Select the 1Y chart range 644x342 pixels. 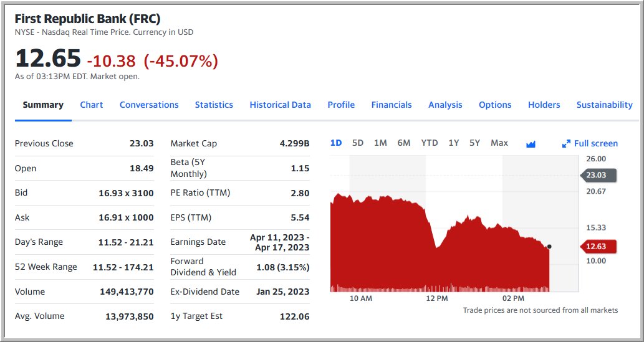click(454, 143)
